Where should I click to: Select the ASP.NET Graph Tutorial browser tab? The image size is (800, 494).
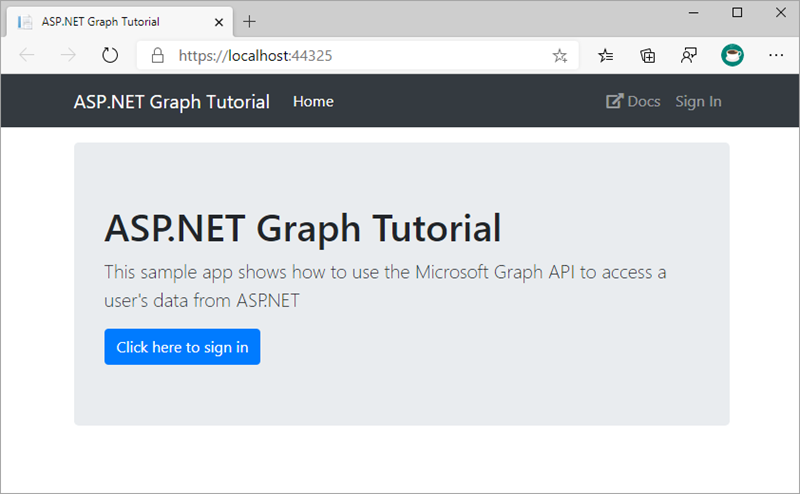tap(120, 22)
